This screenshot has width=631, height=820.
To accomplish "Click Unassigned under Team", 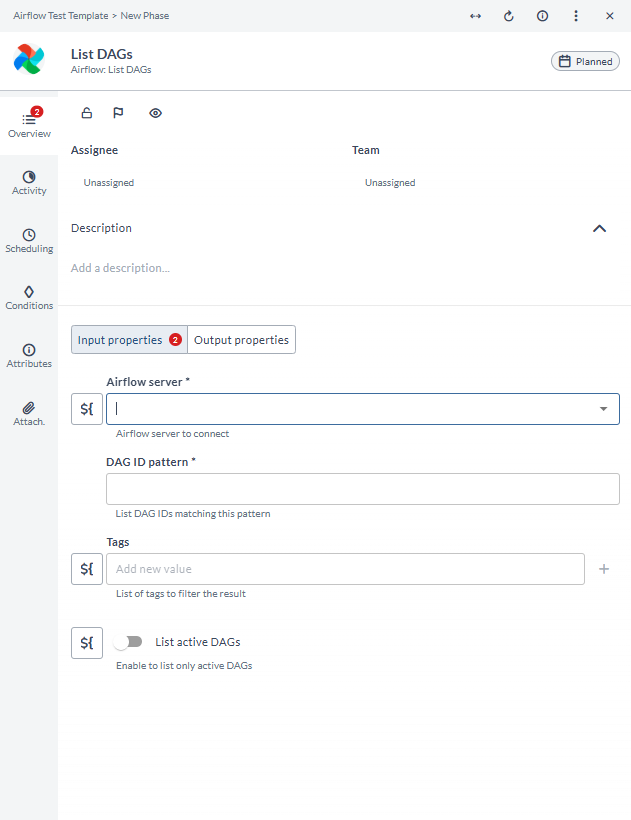I will pyautogui.click(x=390, y=183).
